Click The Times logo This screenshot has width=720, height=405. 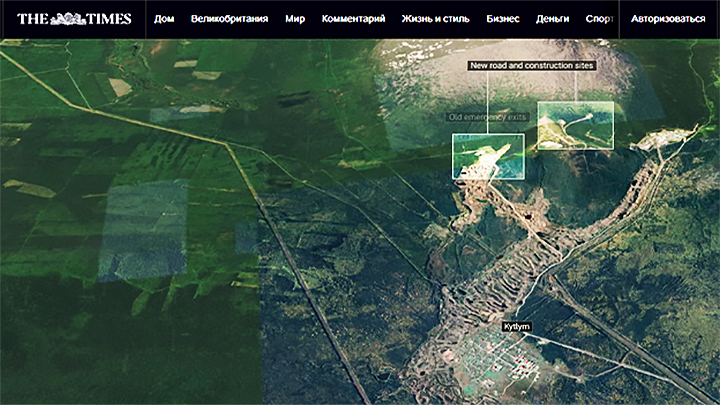(74, 19)
